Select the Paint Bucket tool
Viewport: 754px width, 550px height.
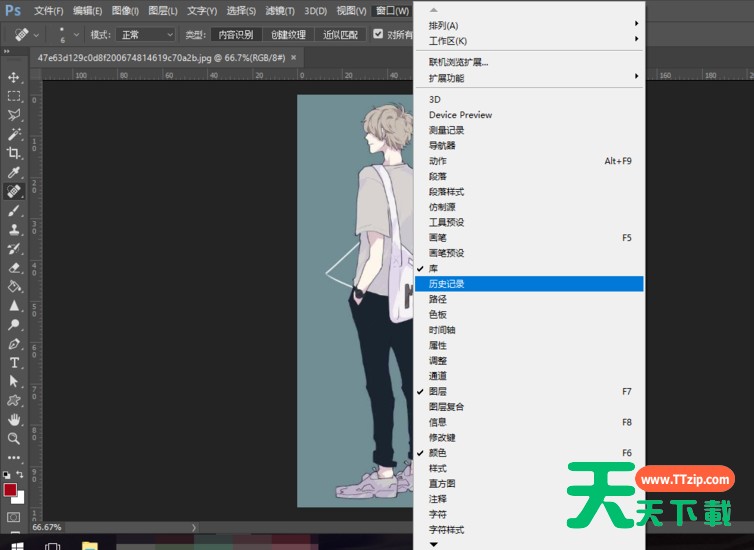pos(14,287)
